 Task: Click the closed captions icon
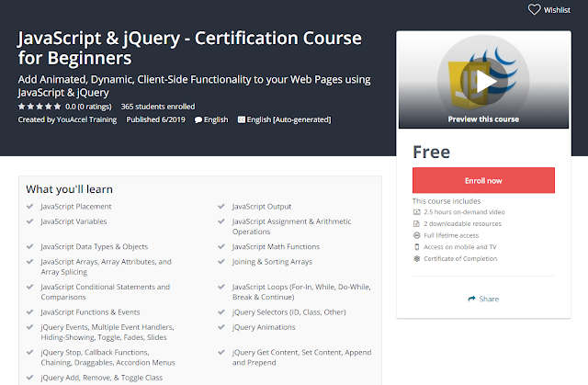click(242, 119)
